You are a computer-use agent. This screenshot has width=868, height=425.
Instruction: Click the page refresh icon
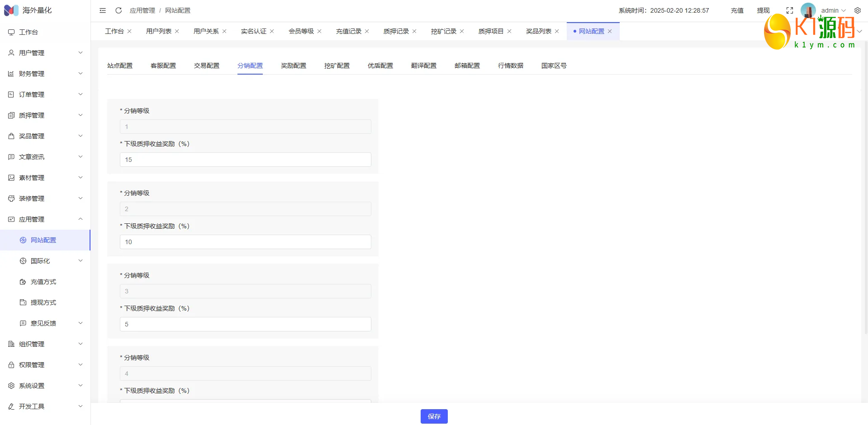119,10
